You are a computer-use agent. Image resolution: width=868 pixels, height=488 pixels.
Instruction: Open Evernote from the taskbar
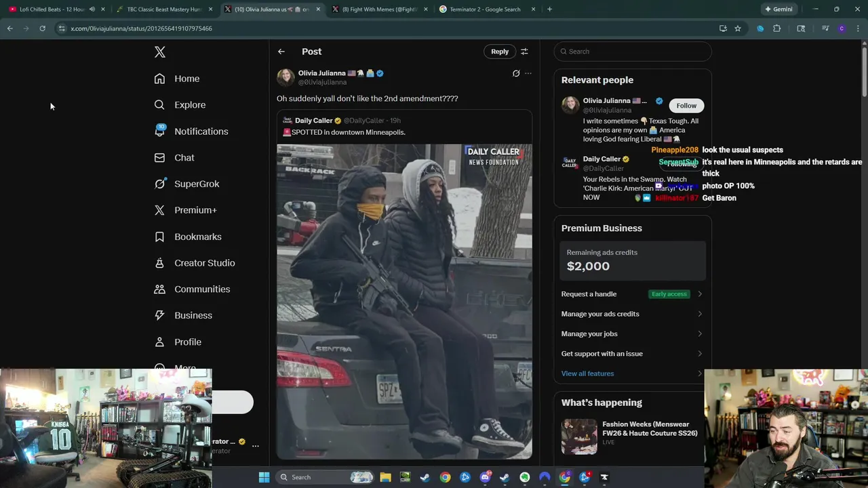pos(525,477)
